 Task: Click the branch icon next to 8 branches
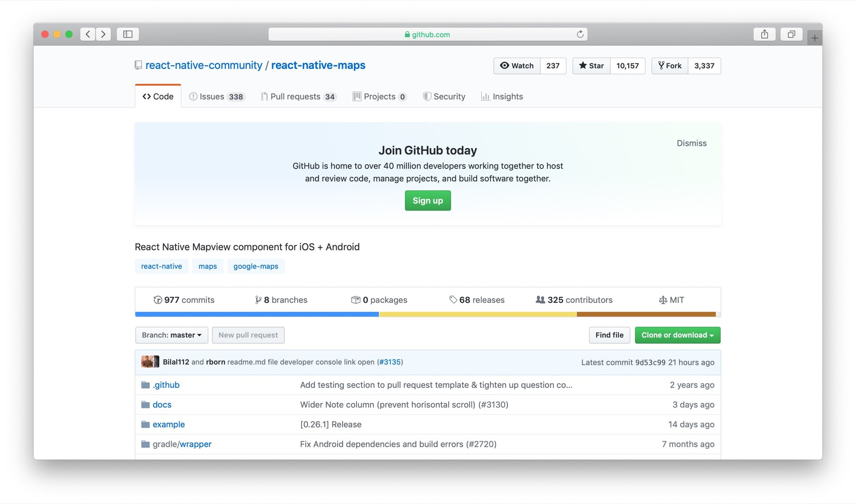pos(258,300)
